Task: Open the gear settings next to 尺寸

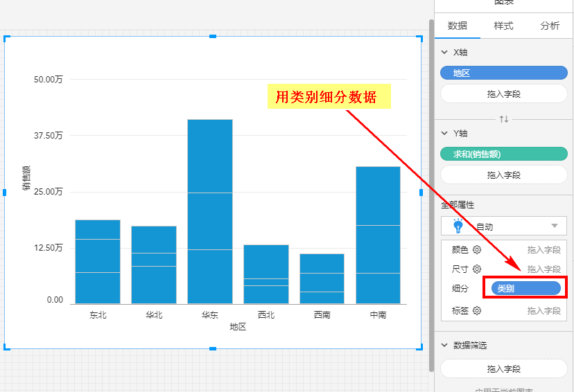Action: tap(477, 269)
